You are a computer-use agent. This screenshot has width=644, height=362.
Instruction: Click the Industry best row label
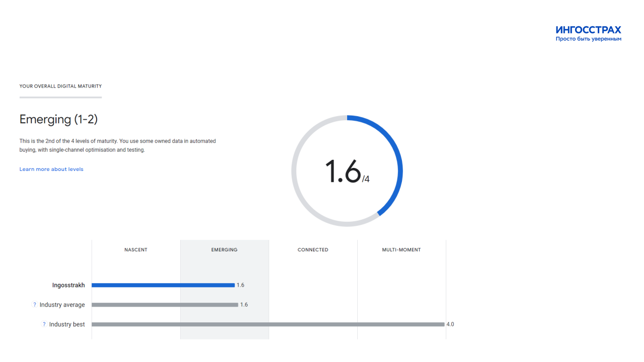[x=67, y=324]
